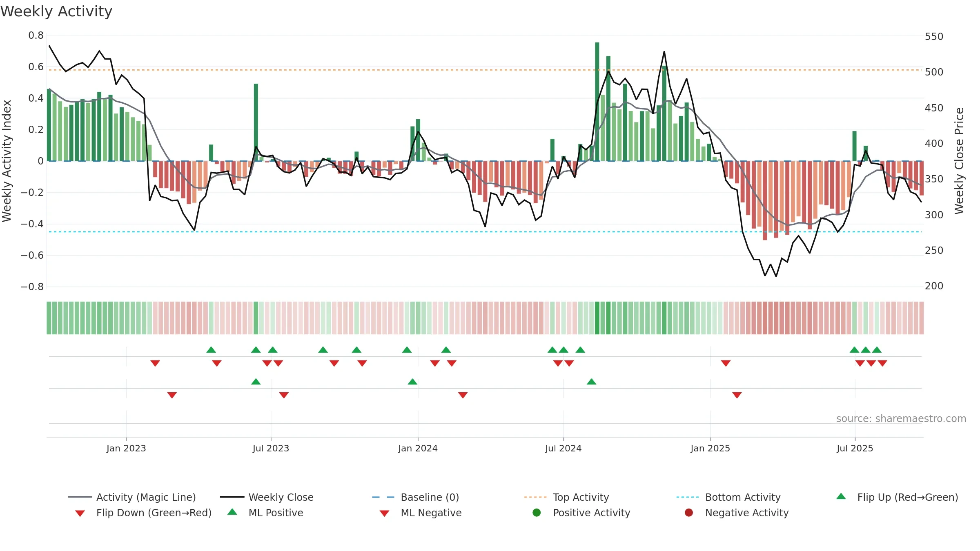980x551 pixels.
Task: Click the Jan 2024 axis label
Action: pos(418,448)
